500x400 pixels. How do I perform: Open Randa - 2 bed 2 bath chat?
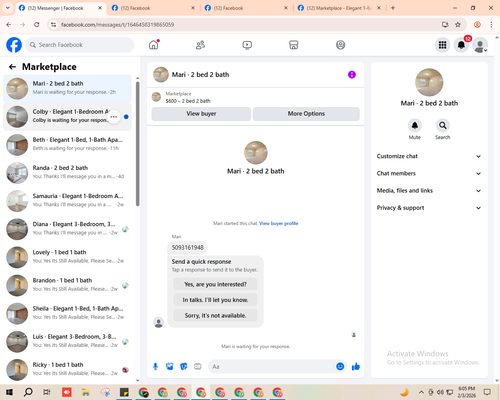[67, 173]
